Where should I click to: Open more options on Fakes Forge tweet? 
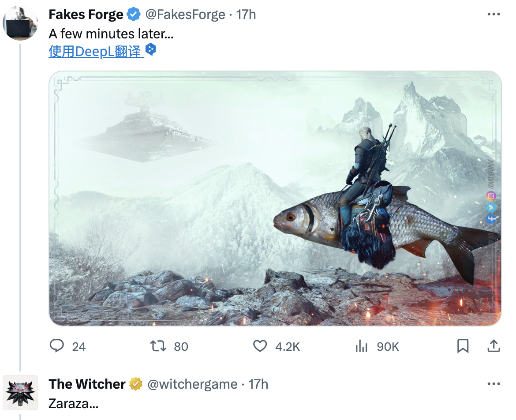pyautogui.click(x=494, y=14)
